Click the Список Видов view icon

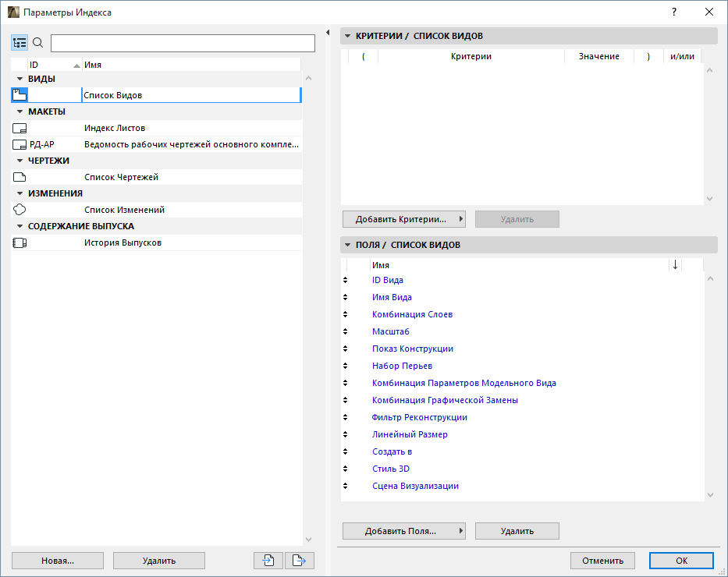point(20,95)
